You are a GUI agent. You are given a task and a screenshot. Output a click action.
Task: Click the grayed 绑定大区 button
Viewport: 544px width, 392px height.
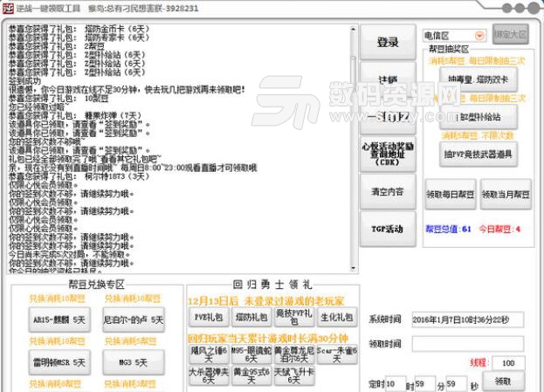pyautogui.click(x=510, y=34)
